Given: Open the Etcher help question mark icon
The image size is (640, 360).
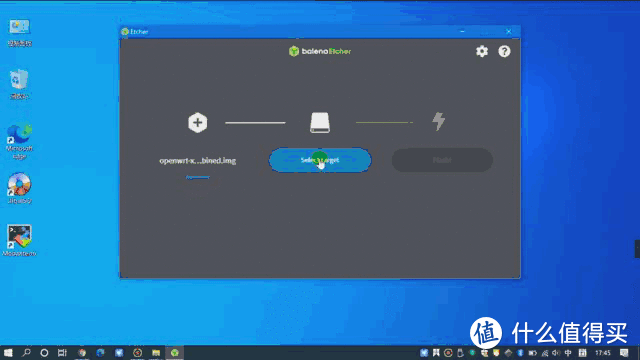Looking at the screenshot, I should tap(504, 51).
